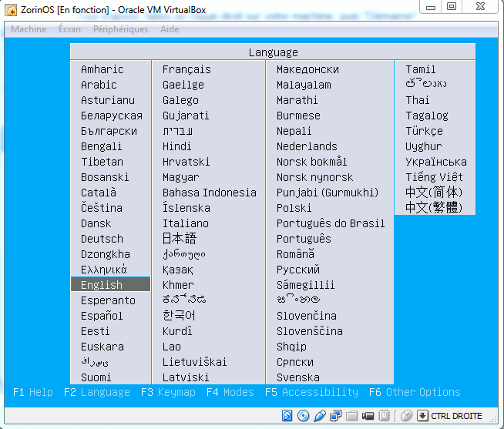
Task: Select Bahasa Indonesia language
Action: click(210, 193)
